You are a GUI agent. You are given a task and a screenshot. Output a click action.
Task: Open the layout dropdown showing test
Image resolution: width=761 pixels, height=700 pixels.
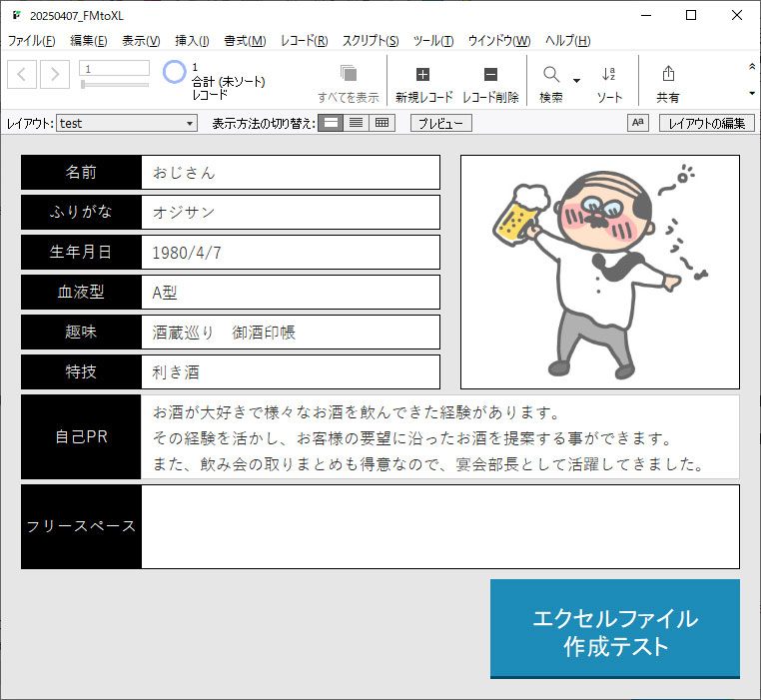pos(127,123)
